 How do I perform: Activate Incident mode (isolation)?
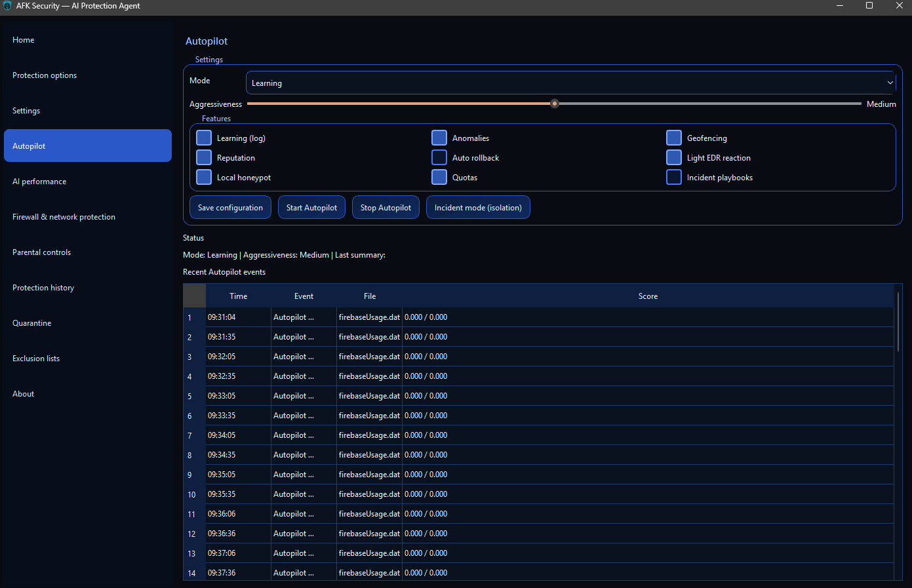(478, 207)
